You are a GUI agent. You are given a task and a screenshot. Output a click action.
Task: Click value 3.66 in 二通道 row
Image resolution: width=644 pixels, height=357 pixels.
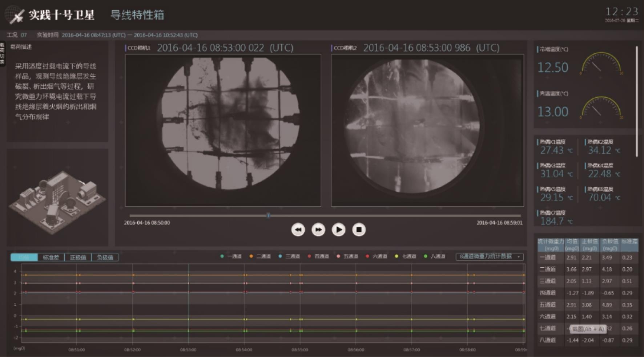click(x=571, y=269)
